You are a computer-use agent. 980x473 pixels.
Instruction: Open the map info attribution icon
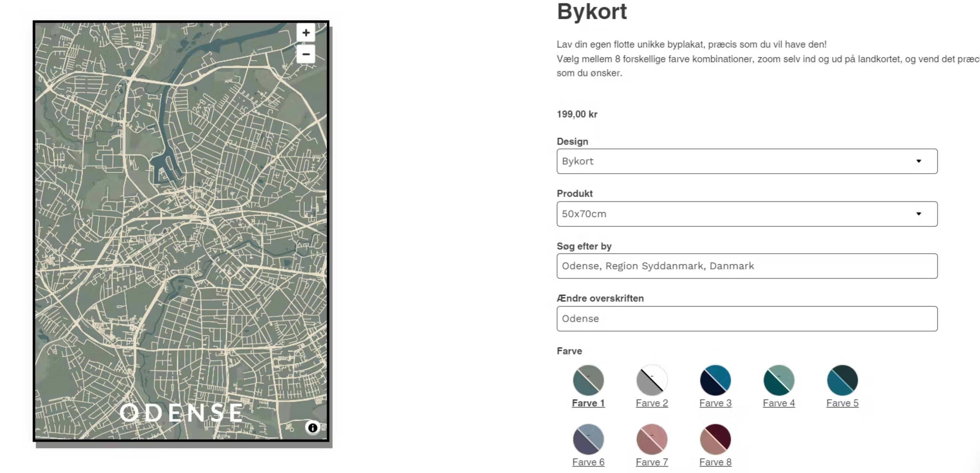pyautogui.click(x=312, y=428)
